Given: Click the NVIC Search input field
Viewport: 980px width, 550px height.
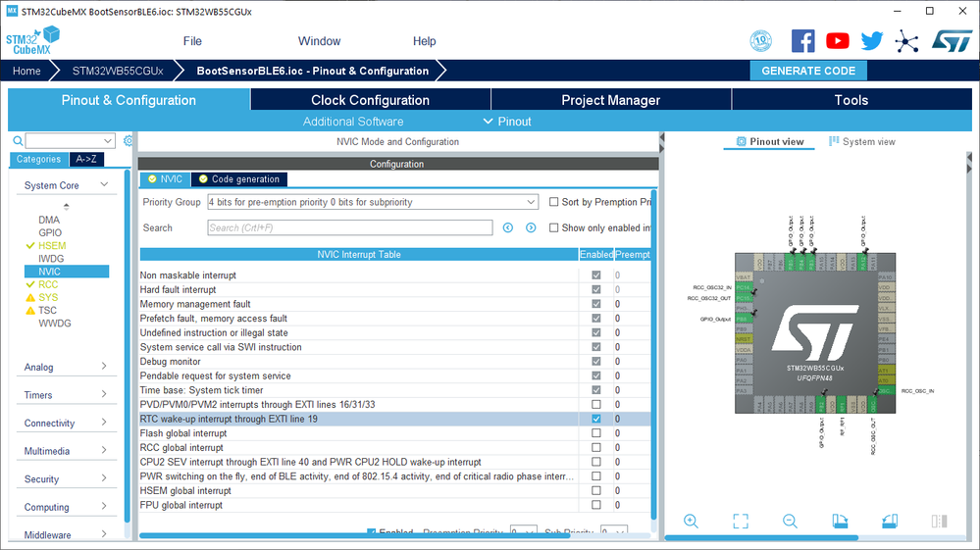Looking at the screenshot, I should tap(350, 227).
